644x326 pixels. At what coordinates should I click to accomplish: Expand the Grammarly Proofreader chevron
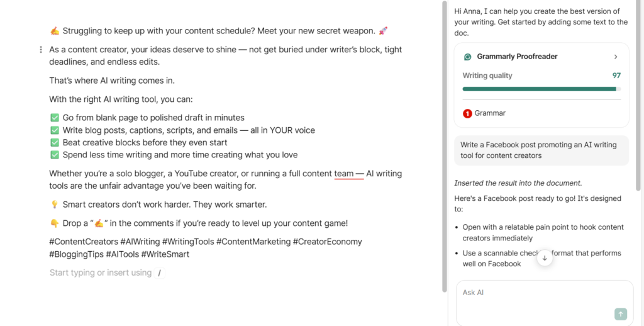tap(616, 57)
